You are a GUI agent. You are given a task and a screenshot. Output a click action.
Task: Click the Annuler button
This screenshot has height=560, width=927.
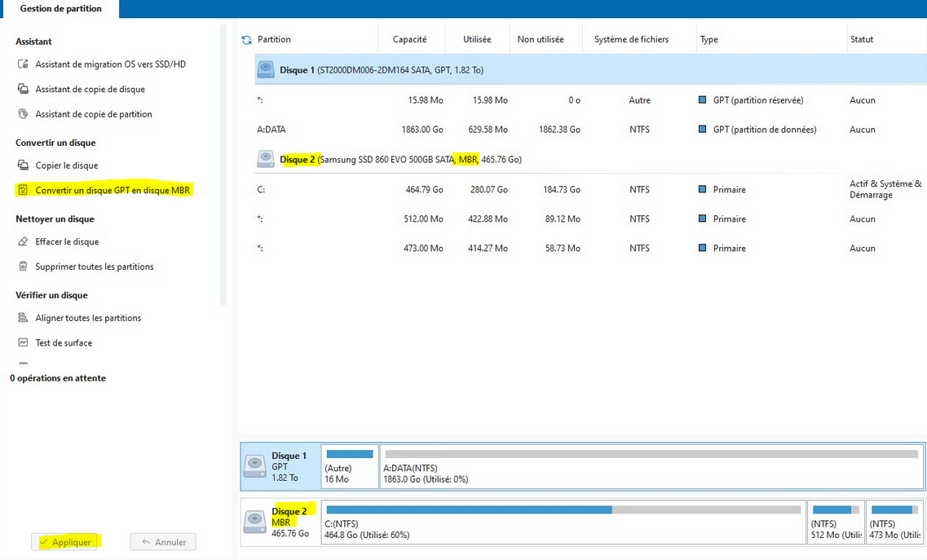coord(163,542)
